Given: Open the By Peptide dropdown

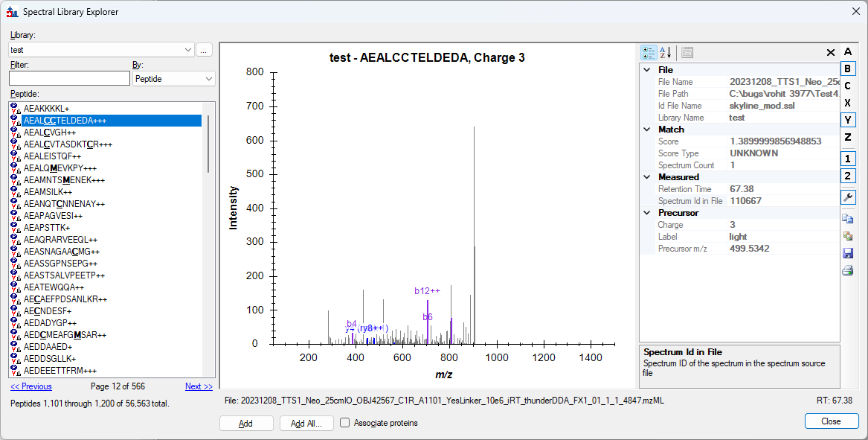Looking at the screenshot, I should click(x=208, y=78).
